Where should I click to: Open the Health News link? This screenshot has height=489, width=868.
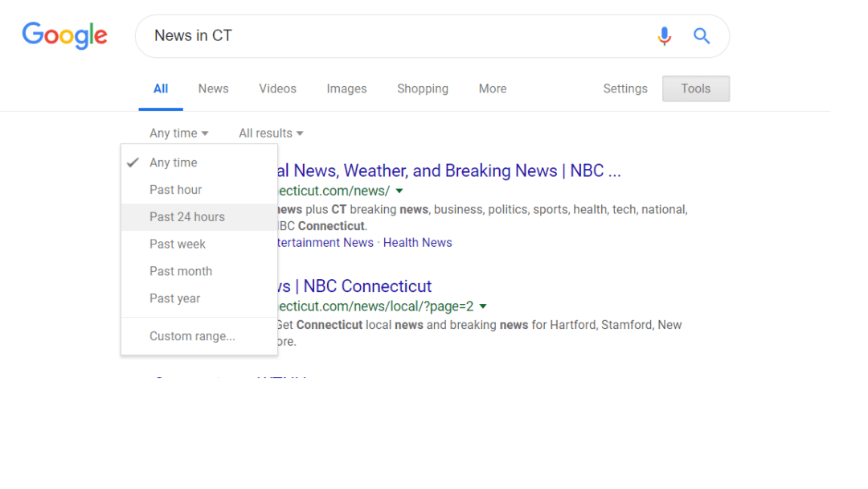point(417,242)
